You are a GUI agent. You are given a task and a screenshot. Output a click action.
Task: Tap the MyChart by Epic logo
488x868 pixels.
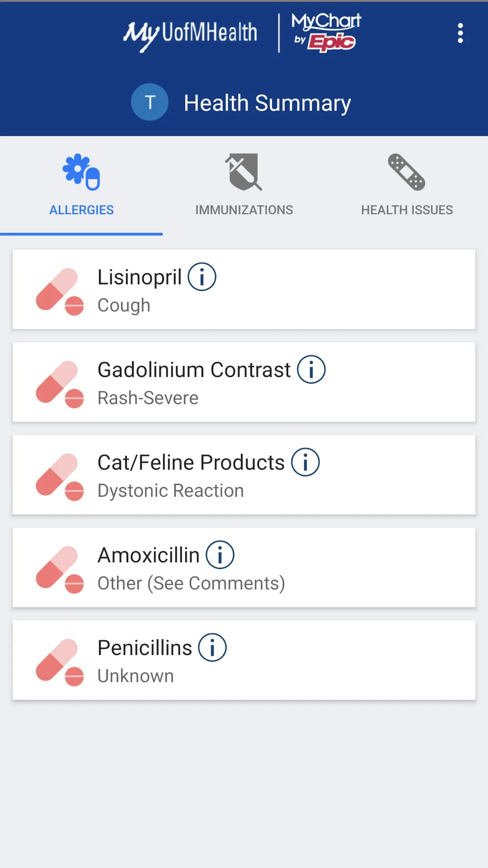point(326,33)
